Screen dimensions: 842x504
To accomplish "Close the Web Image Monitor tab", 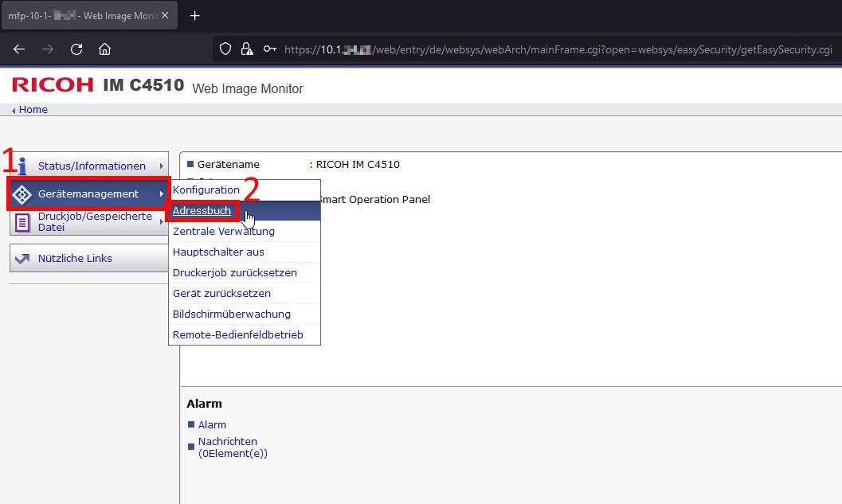I will tap(165, 16).
